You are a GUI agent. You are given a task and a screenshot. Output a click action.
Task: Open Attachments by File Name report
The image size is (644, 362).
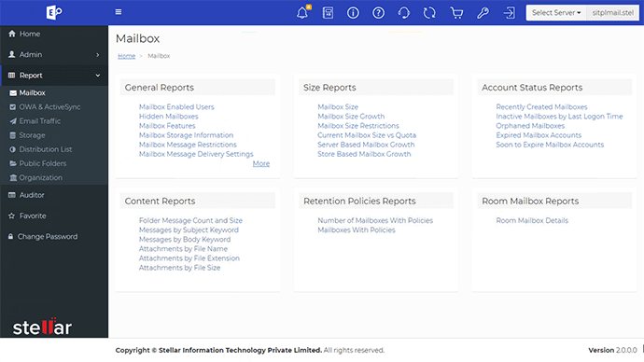[183, 249]
